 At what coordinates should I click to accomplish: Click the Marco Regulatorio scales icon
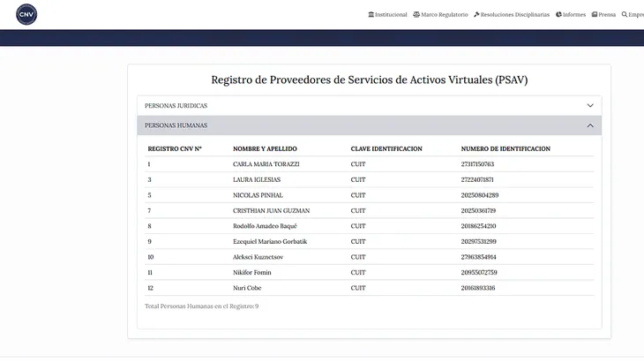[416, 14]
